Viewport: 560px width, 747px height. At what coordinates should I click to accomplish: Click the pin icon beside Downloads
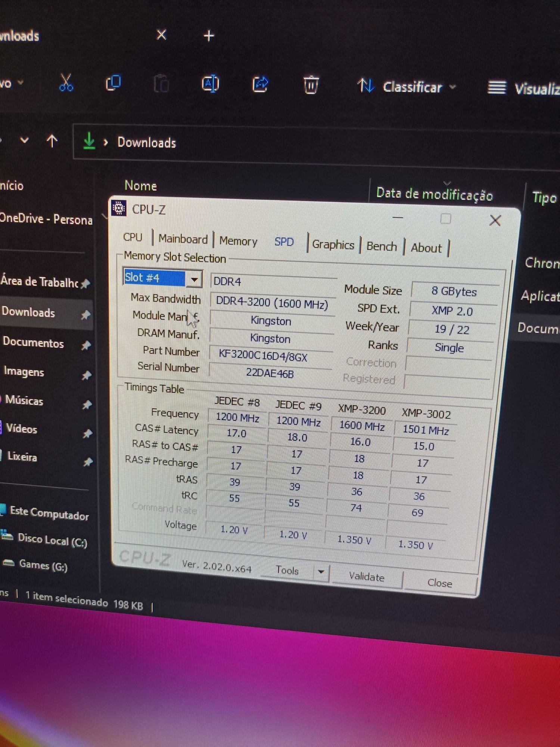[85, 315]
